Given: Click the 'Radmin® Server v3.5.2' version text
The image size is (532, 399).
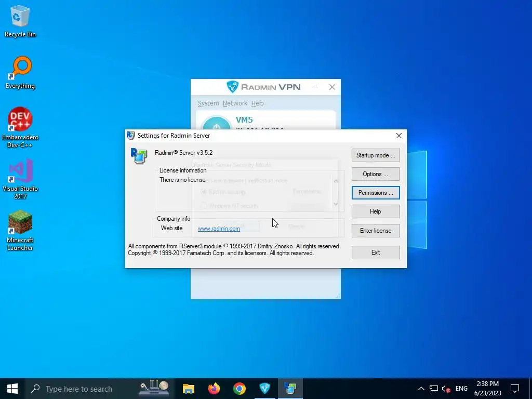Looking at the screenshot, I should tap(183, 153).
